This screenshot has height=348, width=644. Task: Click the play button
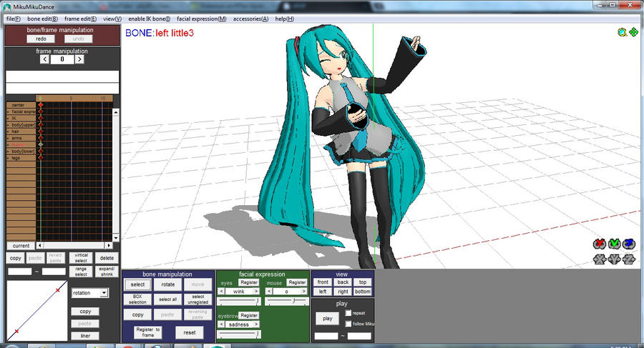point(327,319)
